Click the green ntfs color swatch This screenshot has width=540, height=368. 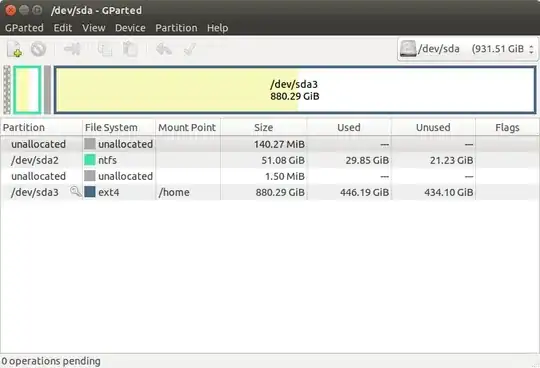[x=90, y=160]
